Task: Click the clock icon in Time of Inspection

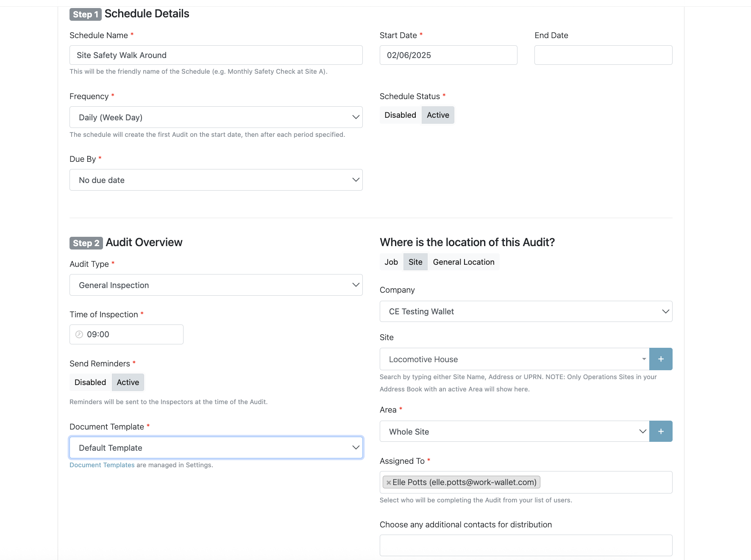Action: (79, 334)
